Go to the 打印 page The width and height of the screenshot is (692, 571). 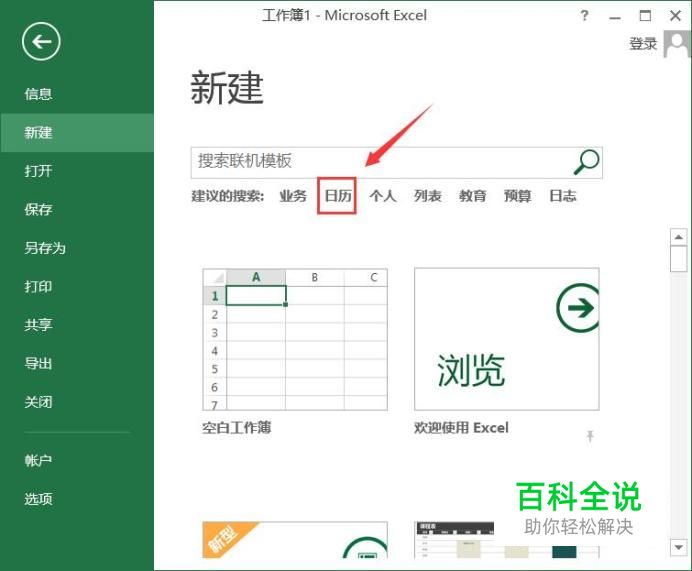coord(38,286)
